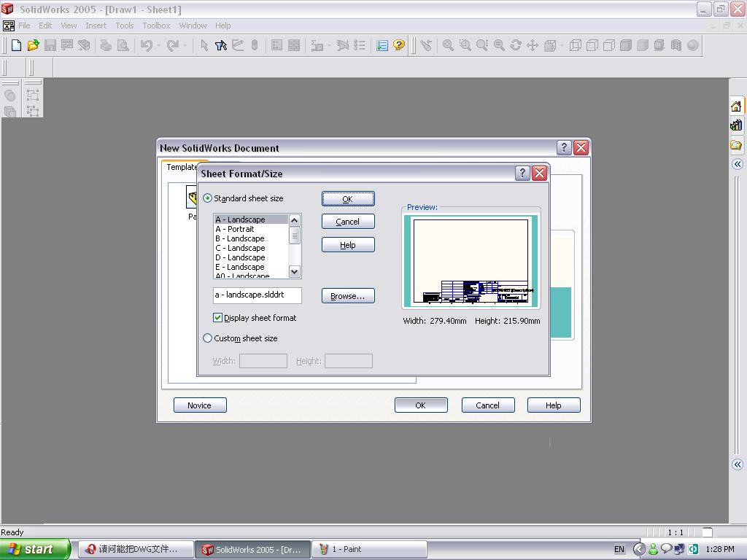
Task: Open the Help menu in menu bar
Action: pos(222,26)
